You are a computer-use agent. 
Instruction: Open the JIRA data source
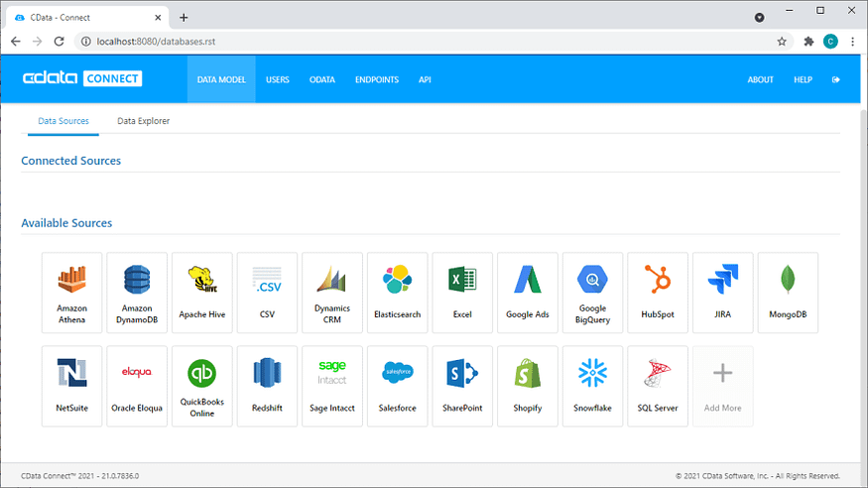tap(722, 293)
